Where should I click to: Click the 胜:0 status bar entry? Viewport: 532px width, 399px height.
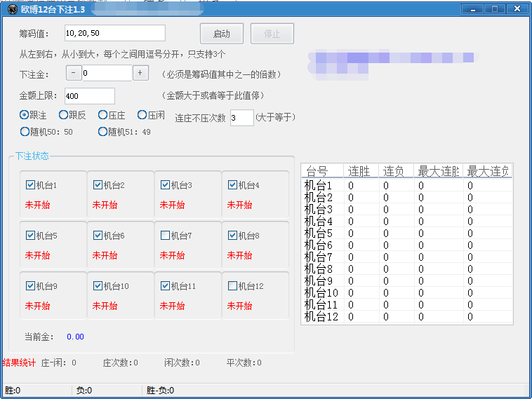pyautogui.click(x=13, y=391)
